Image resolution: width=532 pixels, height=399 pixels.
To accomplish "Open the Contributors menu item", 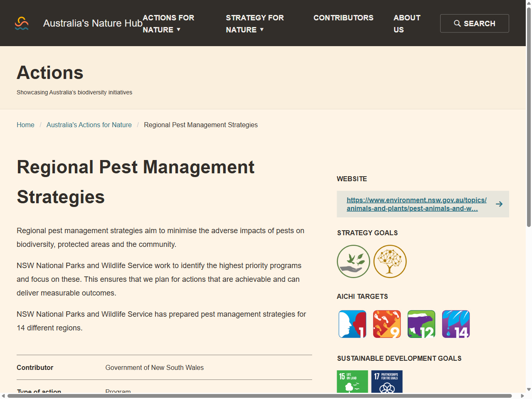I will tap(343, 18).
